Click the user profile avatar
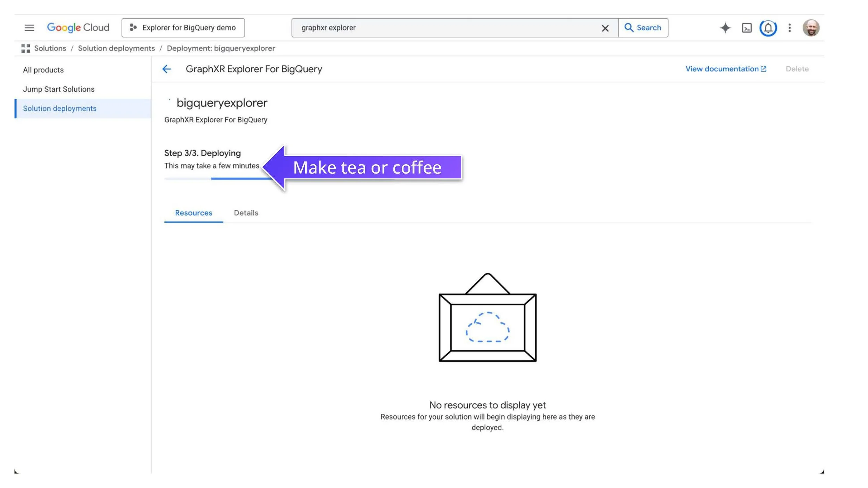The width and height of the screenshot is (868, 488). 811,28
